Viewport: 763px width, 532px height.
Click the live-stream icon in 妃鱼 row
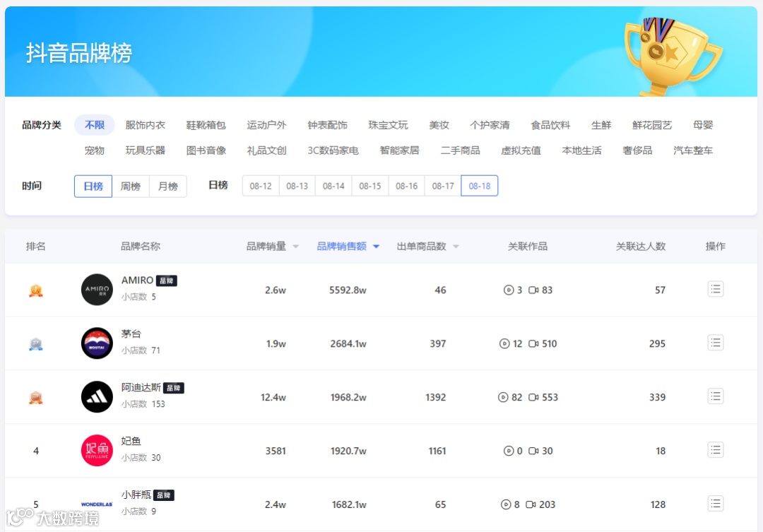pos(509,451)
